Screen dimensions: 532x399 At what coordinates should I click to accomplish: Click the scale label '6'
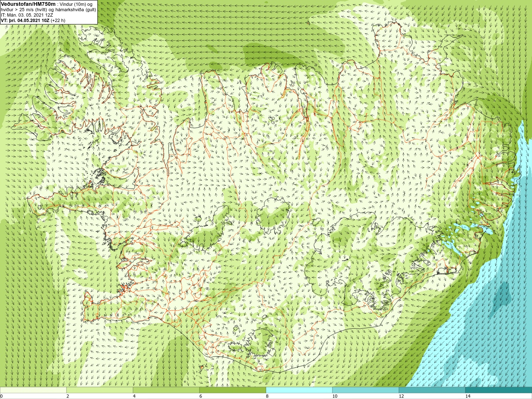[201, 396]
